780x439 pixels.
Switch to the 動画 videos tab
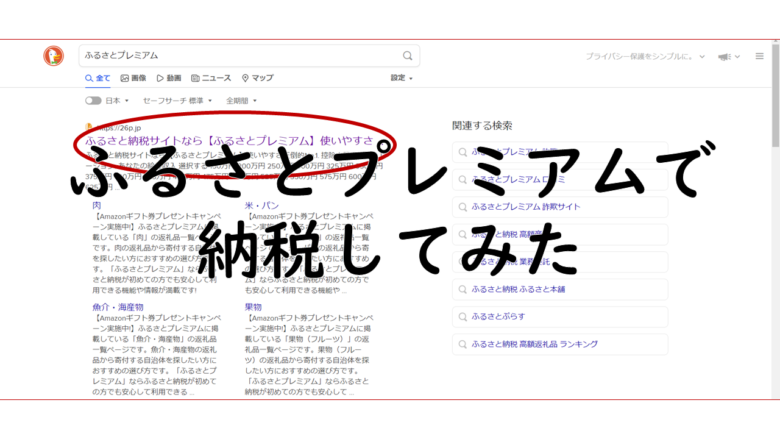[169, 78]
